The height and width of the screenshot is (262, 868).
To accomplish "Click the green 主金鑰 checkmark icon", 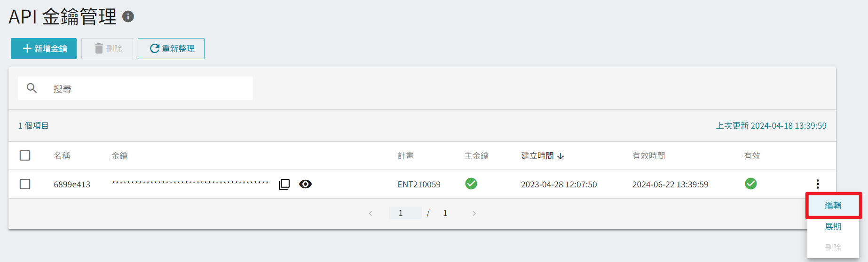I will [x=471, y=184].
